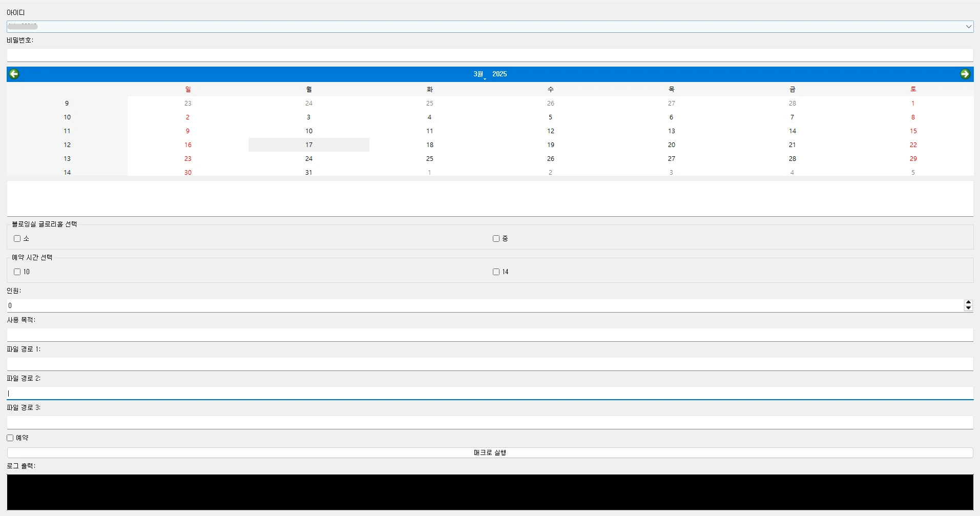Check the 소 room checkbox
980x516 pixels.
17,239
